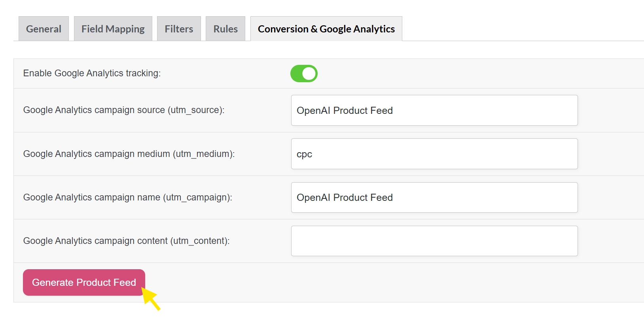The height and width of the screenshot is (321, 644).
Task: Focus the utm_source campaign source field
Action: click(434, 110)
